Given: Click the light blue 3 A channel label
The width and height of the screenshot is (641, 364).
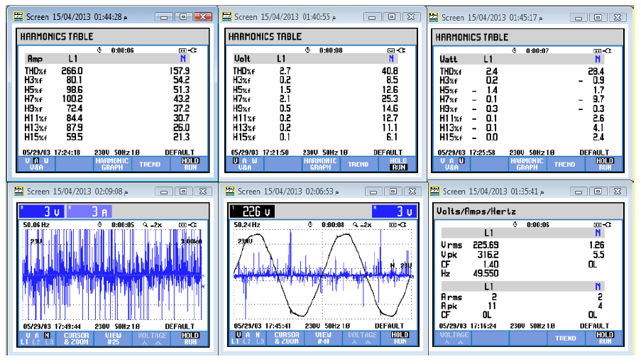Looking at the screenshot, I should (x=88, y=211).
